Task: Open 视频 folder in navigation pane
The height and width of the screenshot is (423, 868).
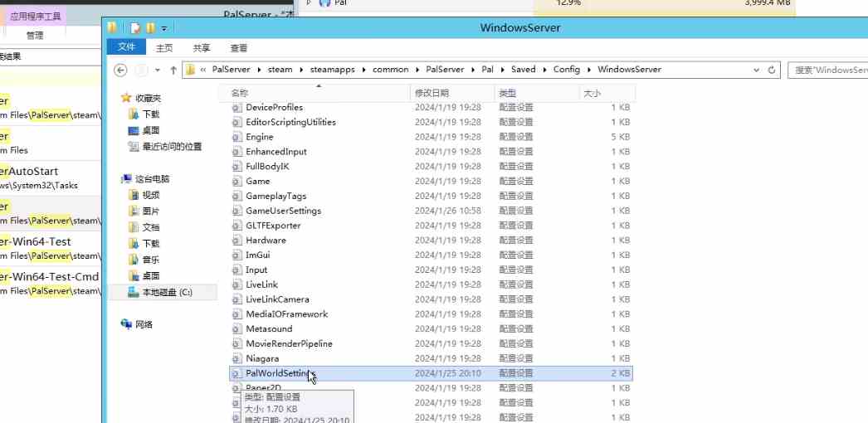Action: 150,195
